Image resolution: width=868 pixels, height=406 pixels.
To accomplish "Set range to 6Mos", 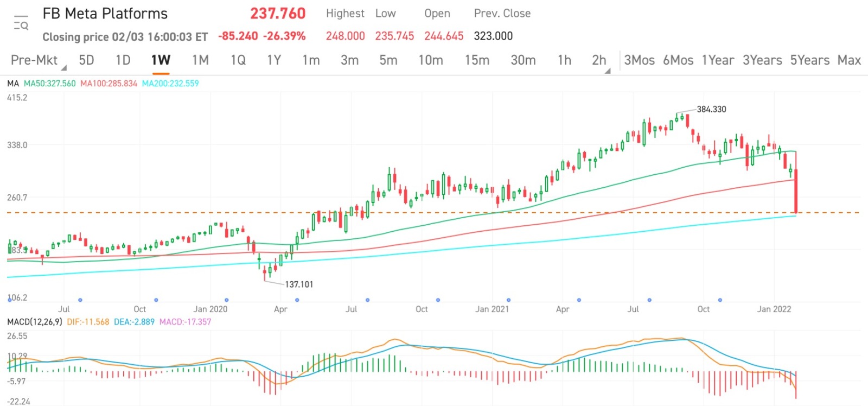I will click(x=678, y=60).
